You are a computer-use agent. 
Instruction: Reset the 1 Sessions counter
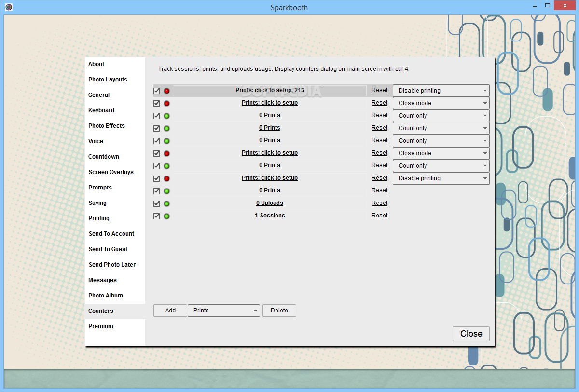[x=379, y=216]
